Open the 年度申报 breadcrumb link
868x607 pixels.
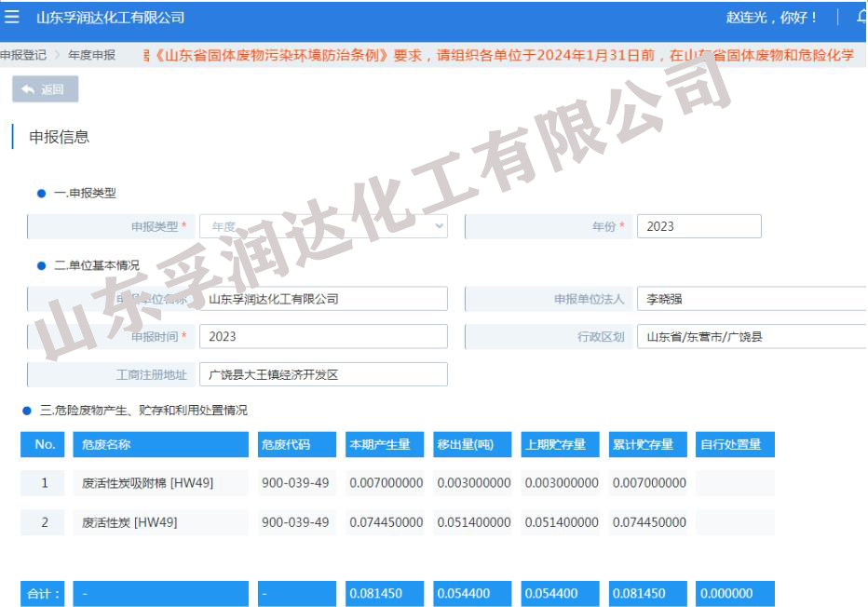pyautogui.click(x=91, y=55)
